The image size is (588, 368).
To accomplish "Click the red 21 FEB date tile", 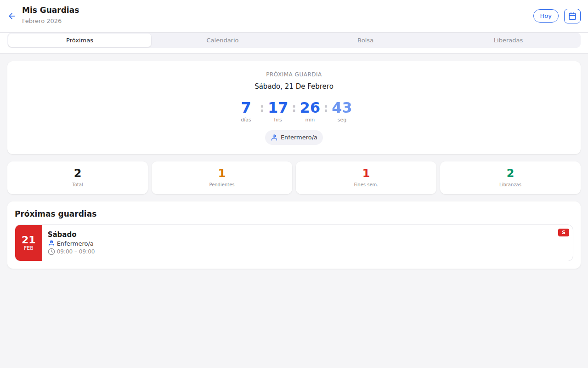I will tap(28, 243).
